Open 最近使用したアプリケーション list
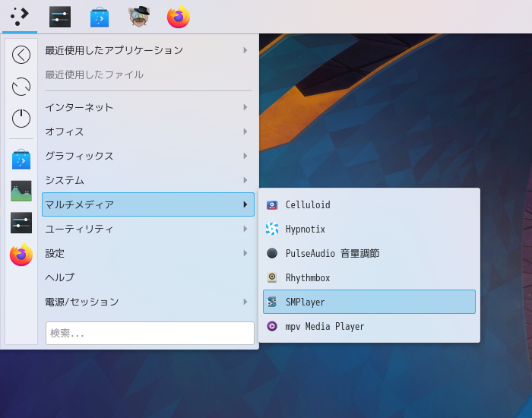The width and height of the screenshot is (532, 418). [x=148, y=50]
